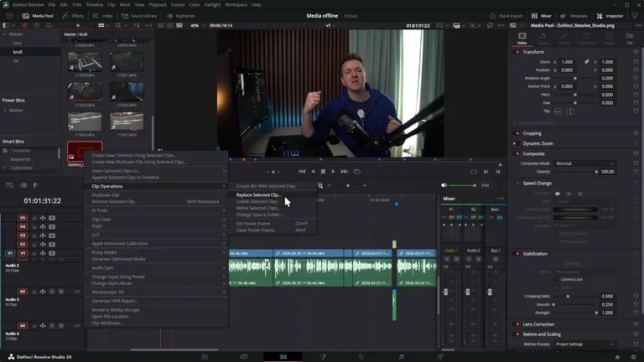
Task: Adjust the Rotation Angle slider
Action: 575,79
